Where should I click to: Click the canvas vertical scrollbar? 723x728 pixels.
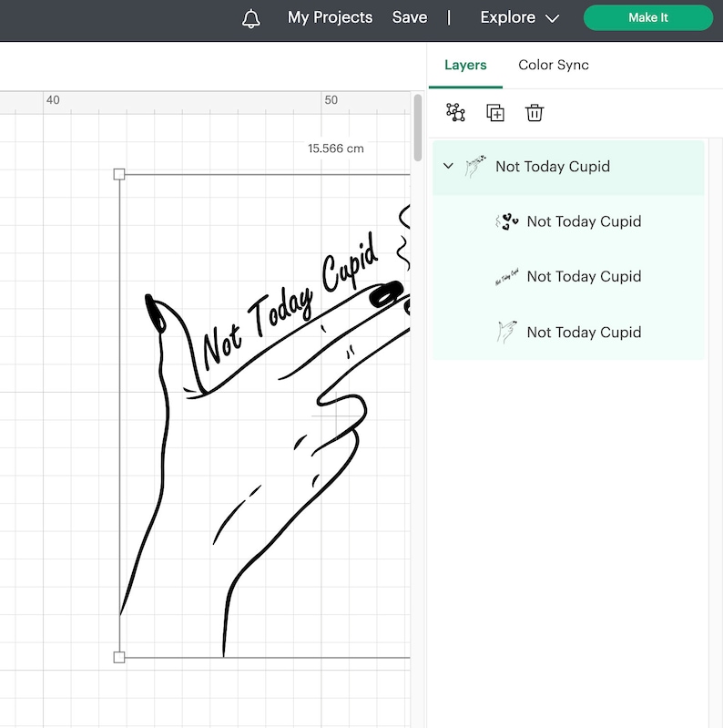tap(418, 128)
